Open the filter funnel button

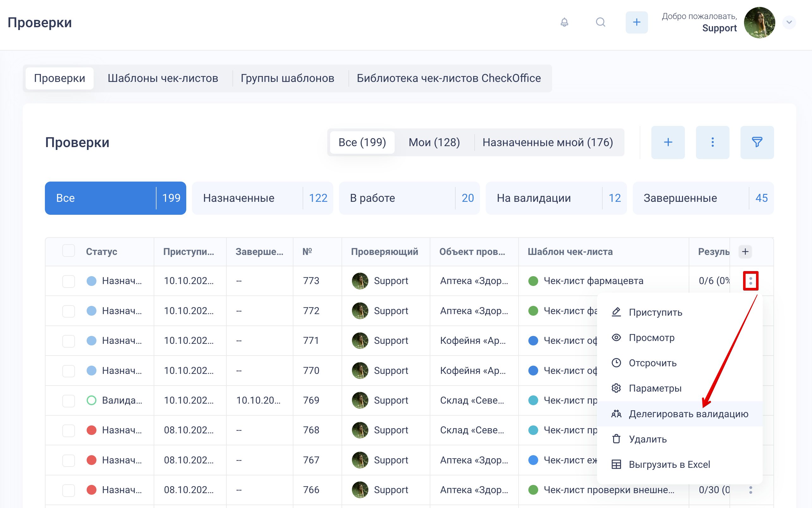coord(757,142)
